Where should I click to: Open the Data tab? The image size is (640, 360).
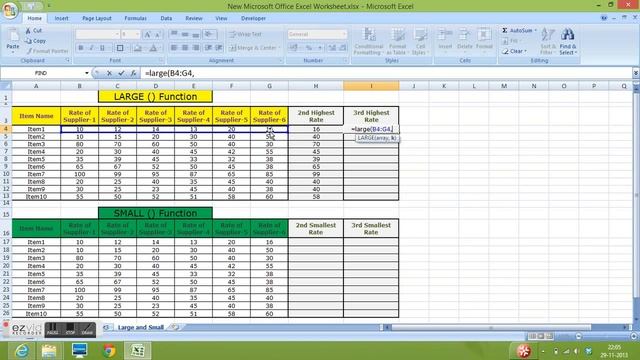[x=166, y=18]
